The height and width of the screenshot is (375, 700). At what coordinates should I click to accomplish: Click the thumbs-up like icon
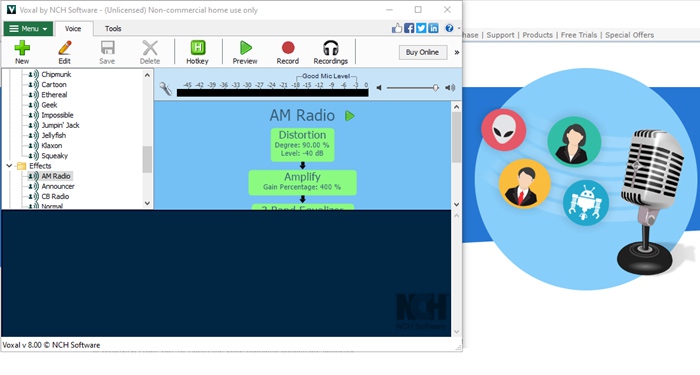point(397,28)
